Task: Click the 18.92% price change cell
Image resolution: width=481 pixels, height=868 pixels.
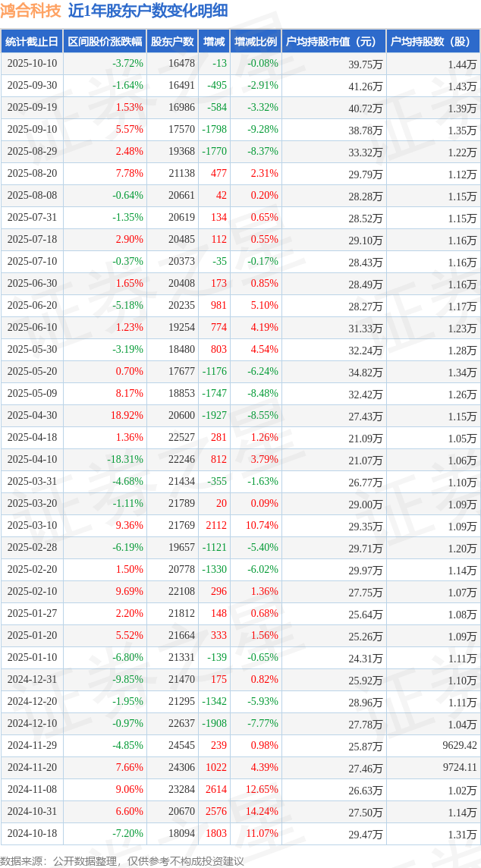Action: pyautogui.click(x=127, y=416)
